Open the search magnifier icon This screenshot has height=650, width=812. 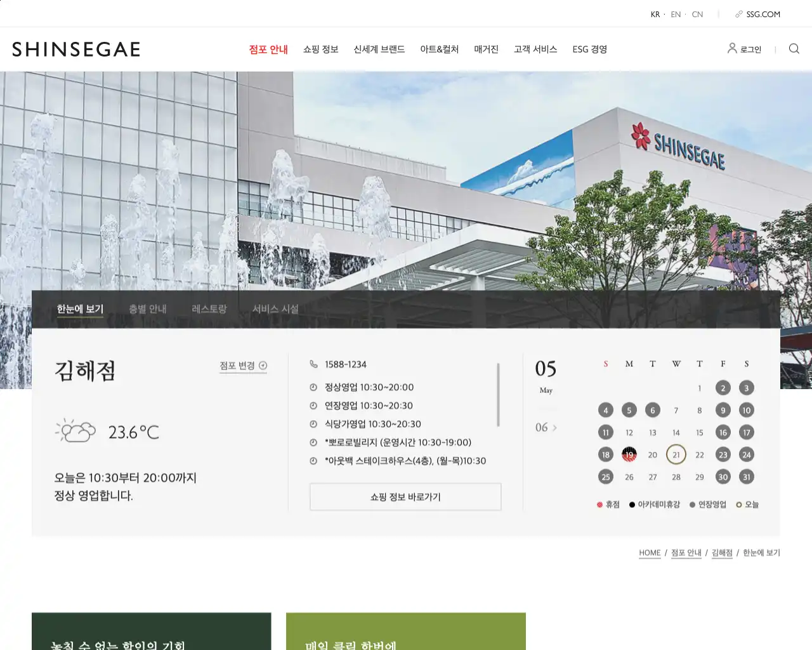click(x=794, y=49)
